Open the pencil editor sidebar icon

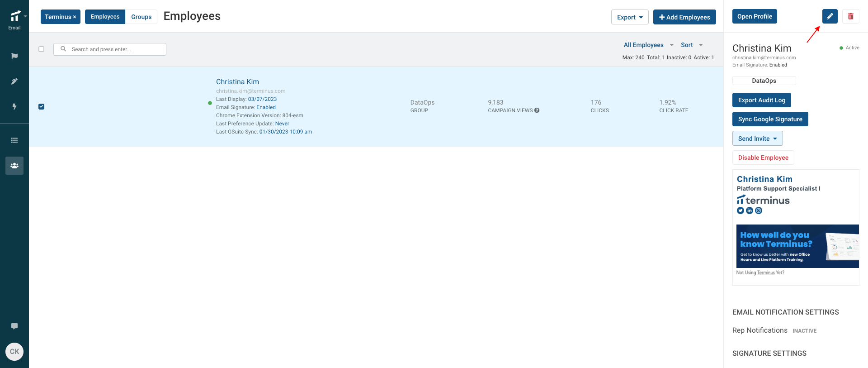pos(14,81)
